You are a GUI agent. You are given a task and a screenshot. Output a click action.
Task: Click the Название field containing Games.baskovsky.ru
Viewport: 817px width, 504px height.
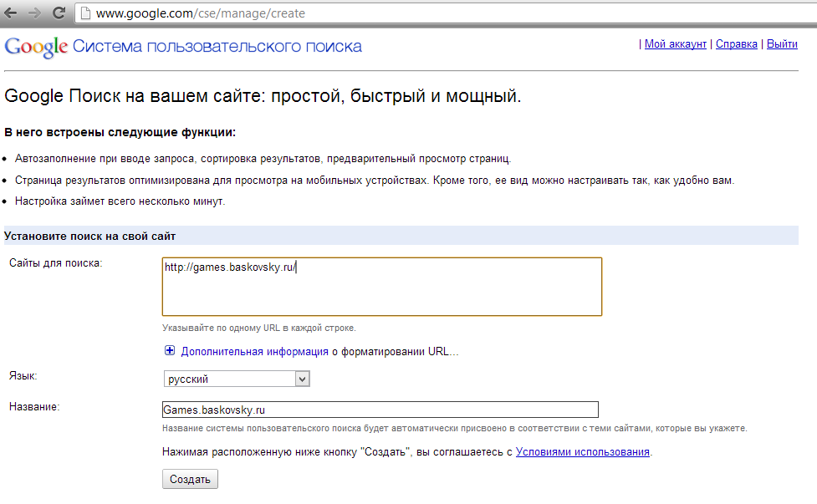click(380, 410)
